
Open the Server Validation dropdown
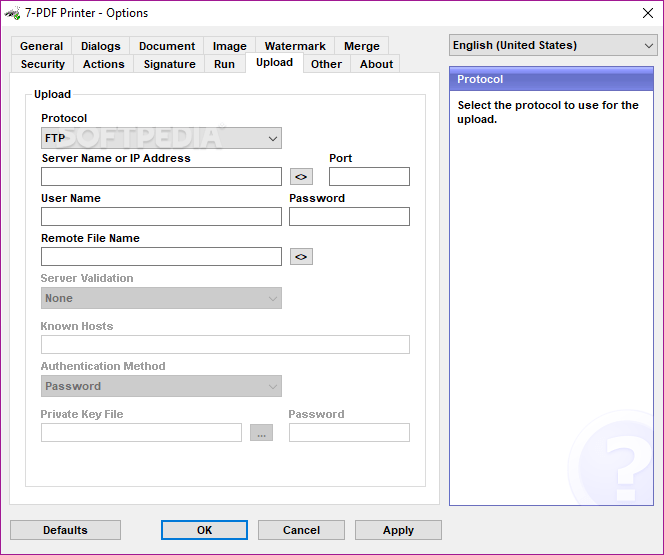point(161,298)
